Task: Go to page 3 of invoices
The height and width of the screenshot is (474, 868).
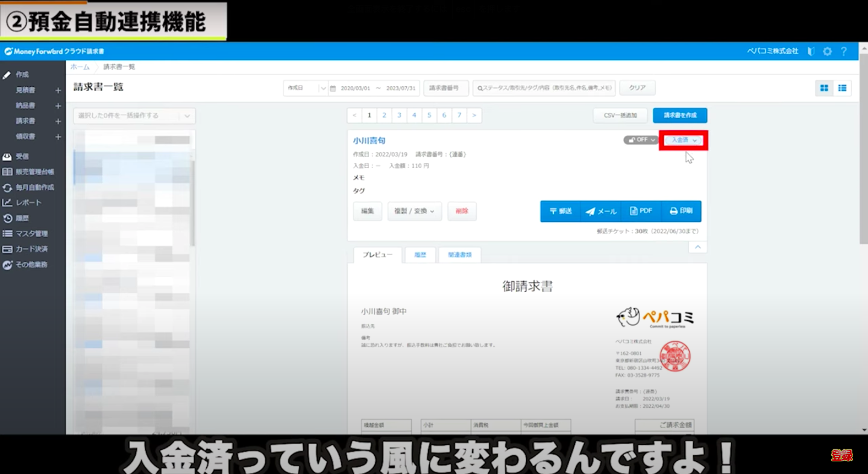Action: [x=399, y=115]
